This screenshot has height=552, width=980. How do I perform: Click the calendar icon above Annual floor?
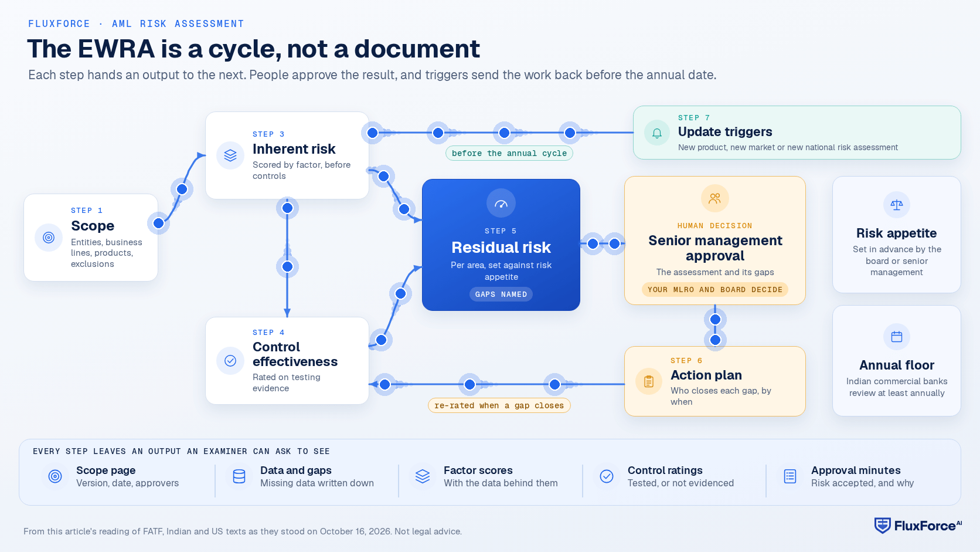click(897, 337)
